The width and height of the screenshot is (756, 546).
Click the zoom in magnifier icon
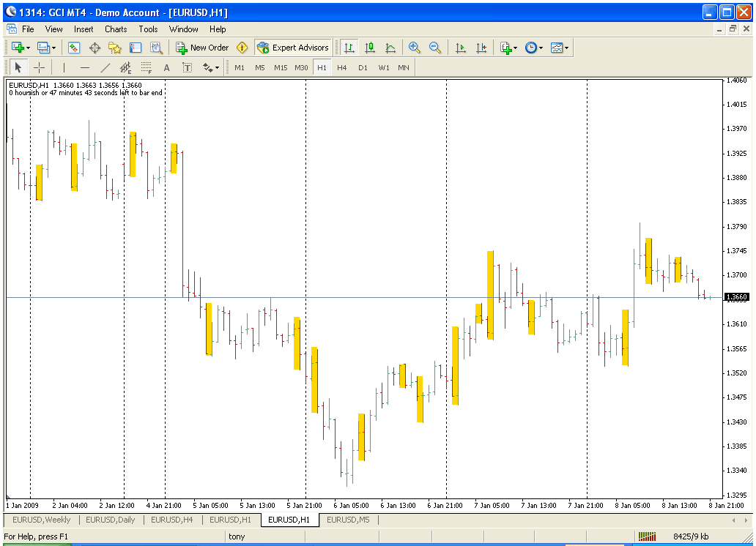[414, 48]
